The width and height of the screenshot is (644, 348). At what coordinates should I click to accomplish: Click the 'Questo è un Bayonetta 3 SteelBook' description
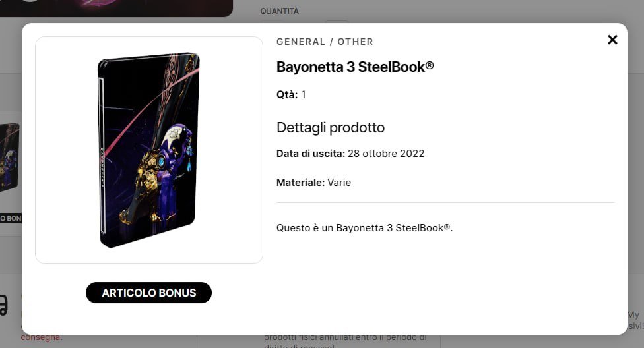(364, 228)
